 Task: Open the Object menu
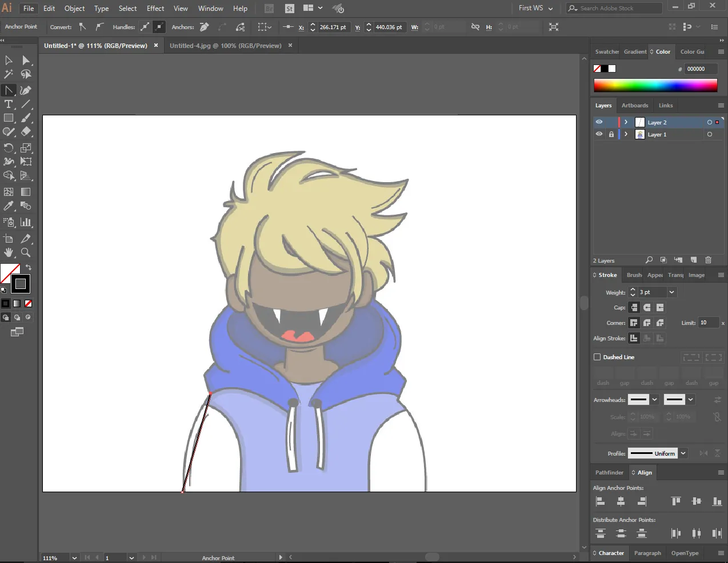(74, 8)
